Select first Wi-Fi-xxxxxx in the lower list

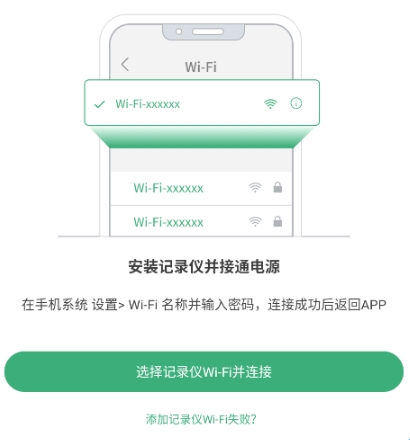(201, 188)
